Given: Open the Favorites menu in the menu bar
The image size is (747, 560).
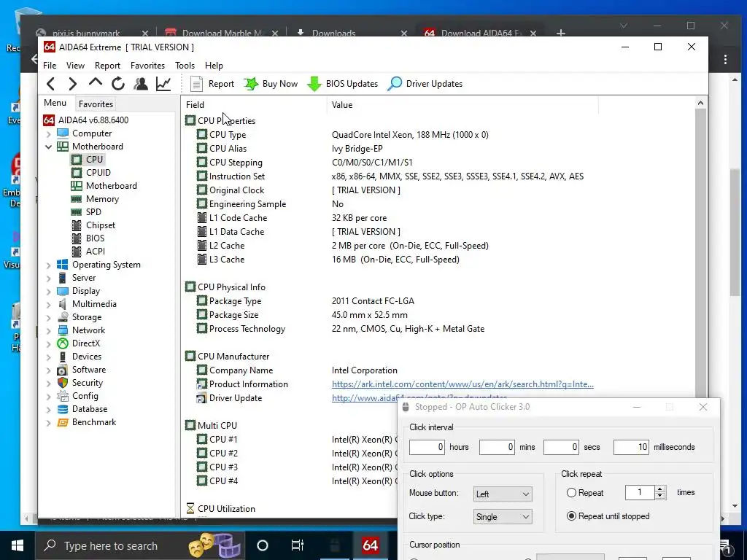Looking at the screenshot, I should click(x=147, y=66).
